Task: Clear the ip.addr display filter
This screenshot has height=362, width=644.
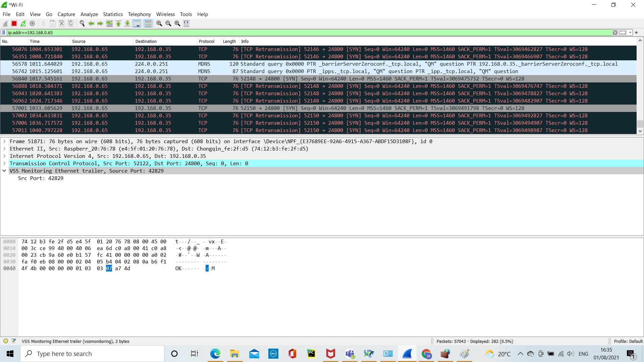Action: point(615,33)
